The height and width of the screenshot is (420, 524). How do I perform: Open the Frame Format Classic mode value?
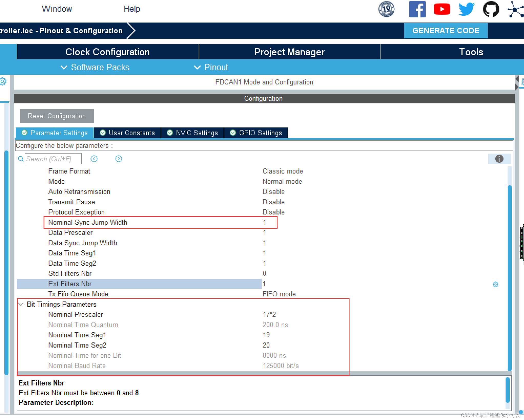click(x=283, y=171)
